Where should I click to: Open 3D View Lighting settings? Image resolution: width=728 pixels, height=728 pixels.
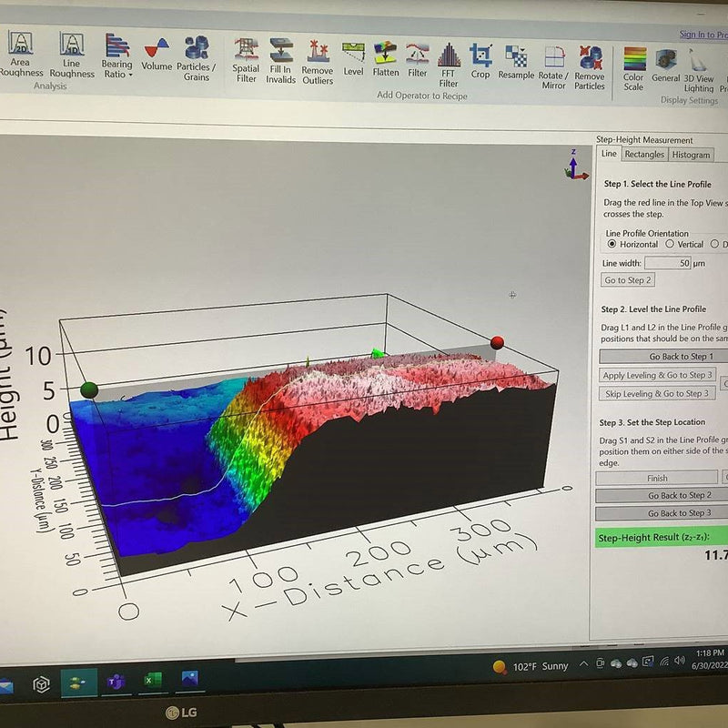[x=699, y=71]
